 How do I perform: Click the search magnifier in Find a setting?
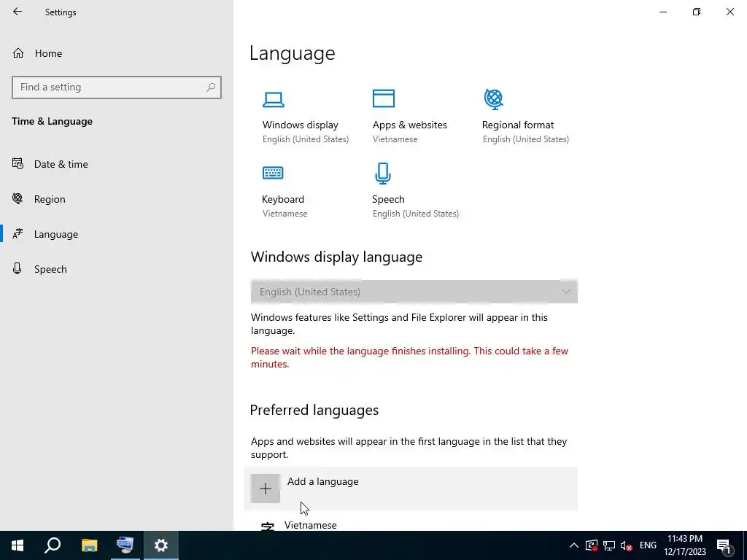pos(211,87)
